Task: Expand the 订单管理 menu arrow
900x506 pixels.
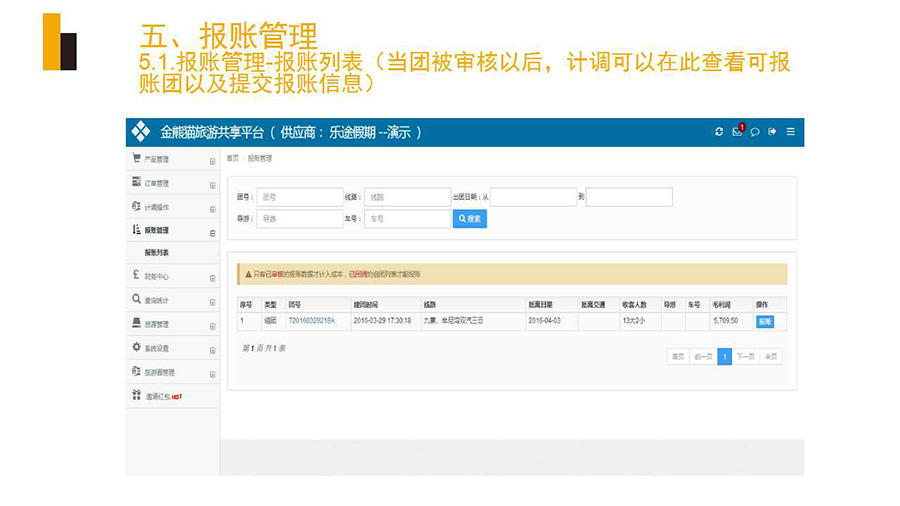Action: 212,186
